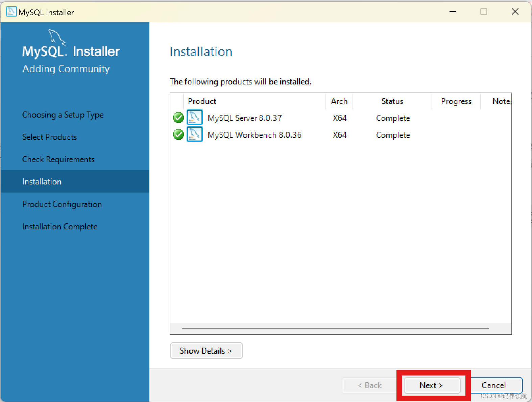Select the Check Requirements step

(x=58, y=159)
